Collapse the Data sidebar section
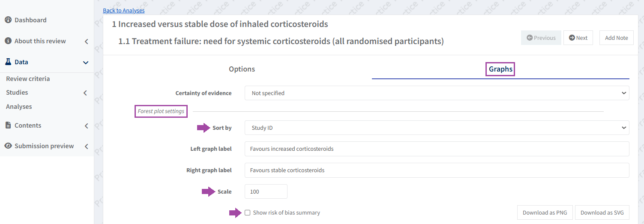The height and width of the screenshot is (224, 644). [86, 63]
